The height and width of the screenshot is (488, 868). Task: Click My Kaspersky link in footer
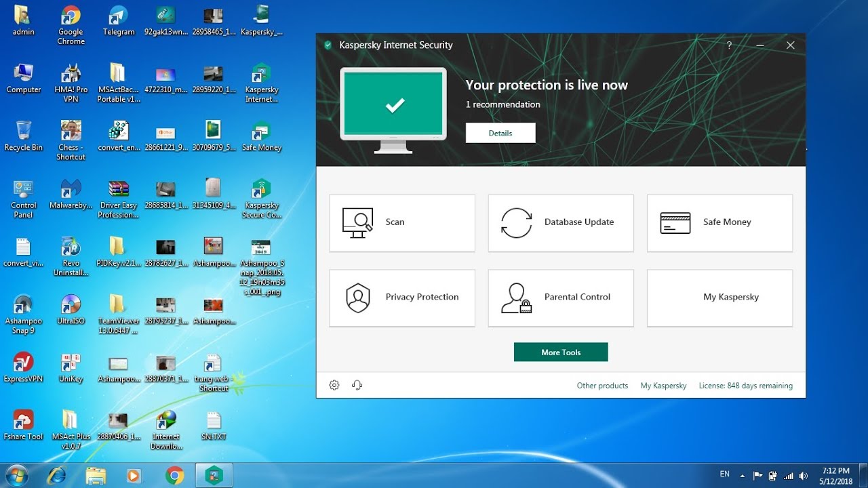(x=663, y=386)
